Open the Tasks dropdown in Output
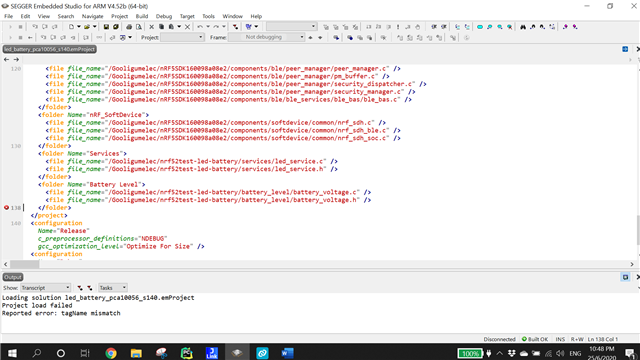 [x=113, y=288]
